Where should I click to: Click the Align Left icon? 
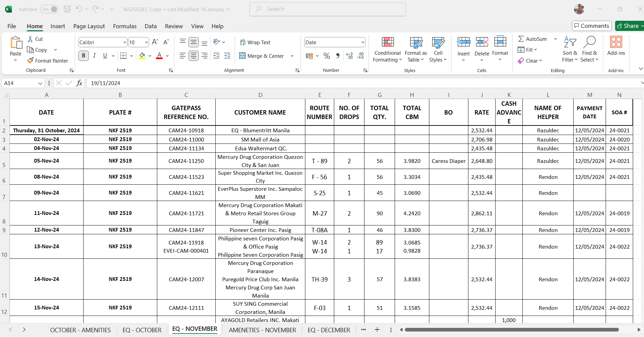pyautogui.click(x=183, y=56)
